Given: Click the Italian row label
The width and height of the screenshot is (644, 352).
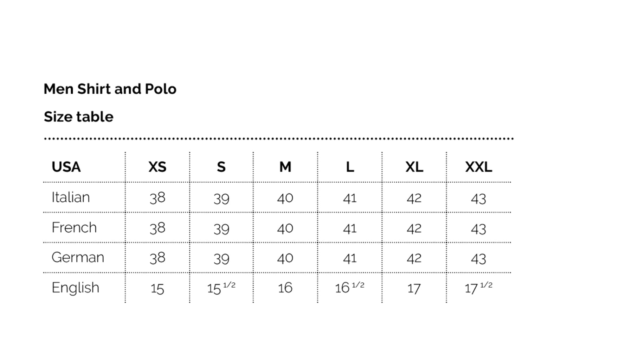Looking at the screenshot, I should click(71, 197).
